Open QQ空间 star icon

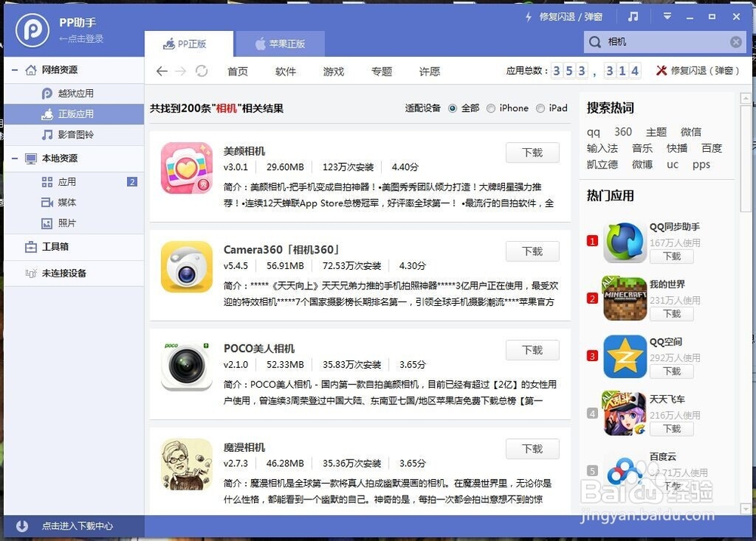point(625,357)
